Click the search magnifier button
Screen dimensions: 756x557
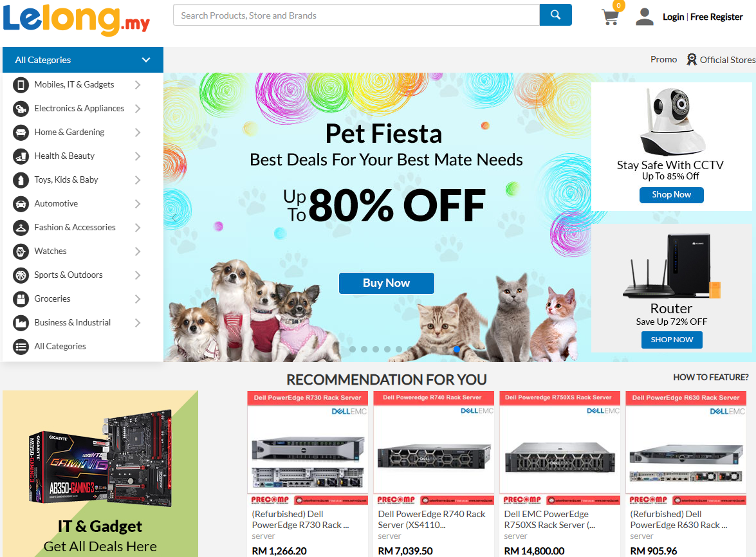(555, 15)
